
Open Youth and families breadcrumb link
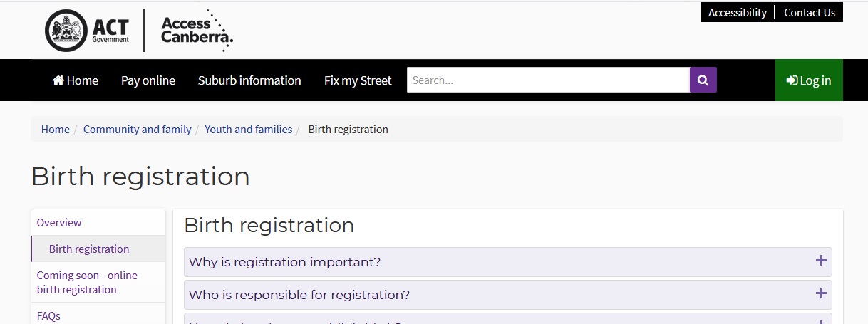click(249, 130)
